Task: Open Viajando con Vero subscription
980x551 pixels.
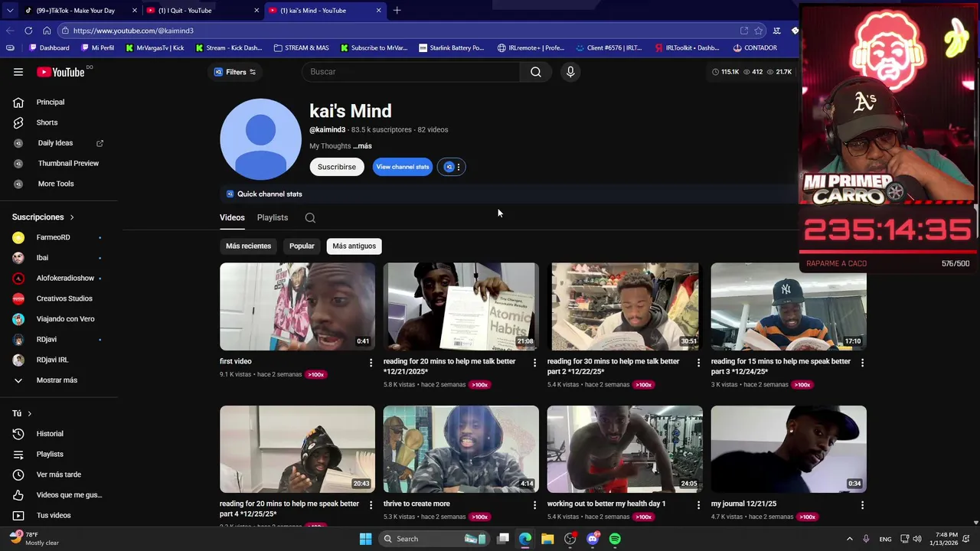Action: coord(65,319)
